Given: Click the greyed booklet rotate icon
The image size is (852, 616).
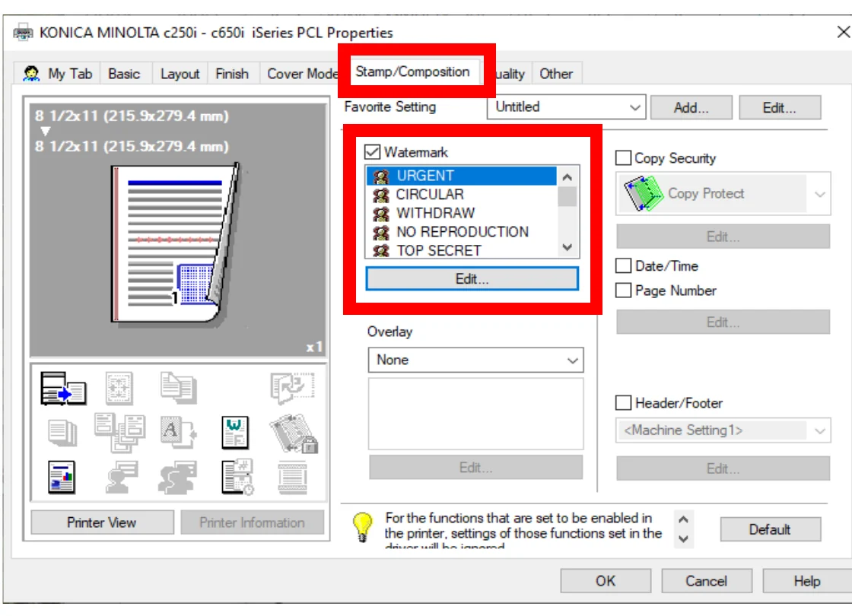Looking at the screenshot, I should pyautogui.click(x=292, y=388).
